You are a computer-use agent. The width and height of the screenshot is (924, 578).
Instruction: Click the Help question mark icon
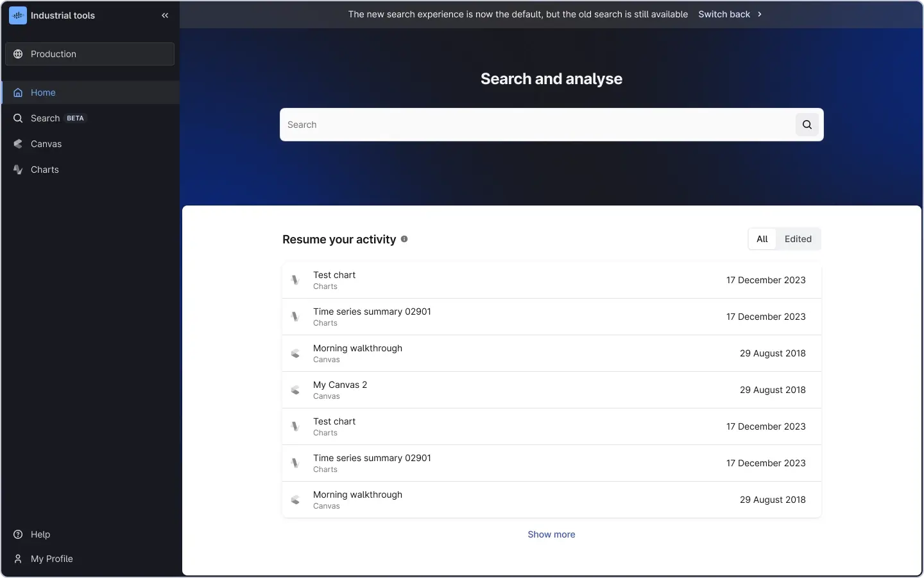coord(18,534)
